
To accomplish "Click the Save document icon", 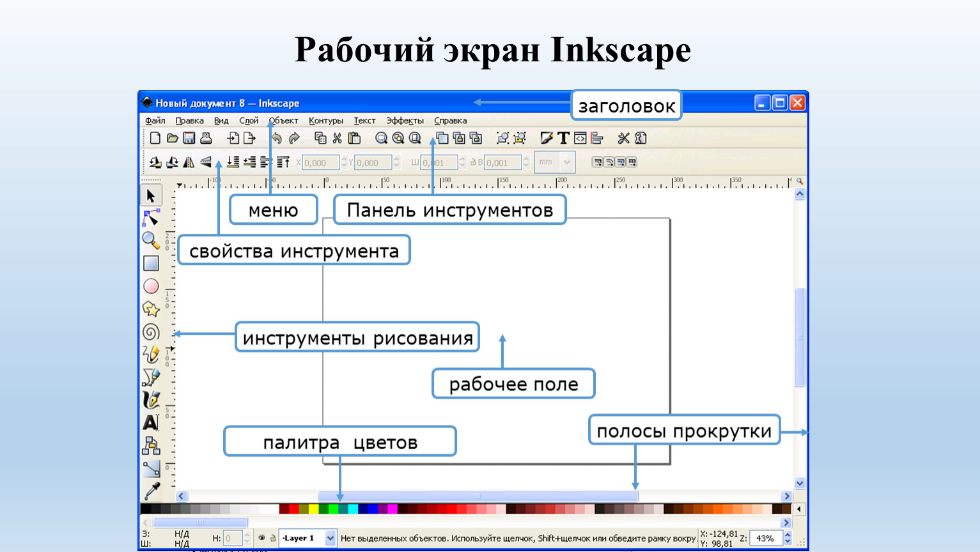I will coord(189,138).
